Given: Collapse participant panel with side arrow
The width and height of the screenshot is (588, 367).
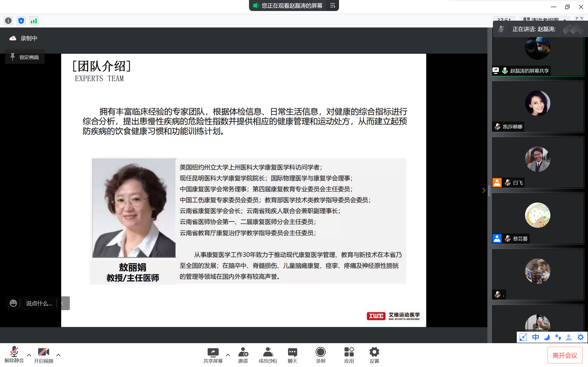Looking at the screenshot, I should click(483, 190).
